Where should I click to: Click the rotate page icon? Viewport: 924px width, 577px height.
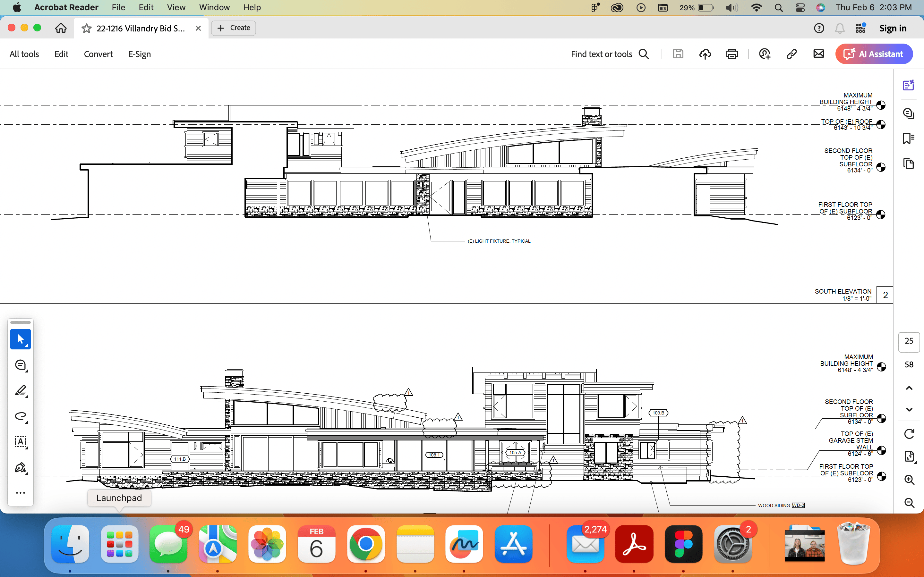pyautogui.click(x=909, y=434)
